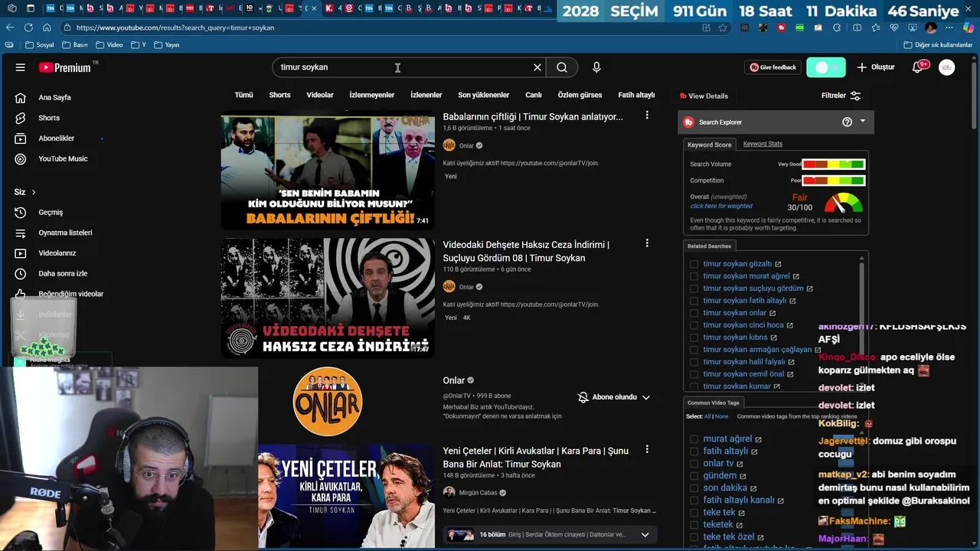980x551 pixels.
Task: Select None for common video tags
Action: [x=722, y=416]
